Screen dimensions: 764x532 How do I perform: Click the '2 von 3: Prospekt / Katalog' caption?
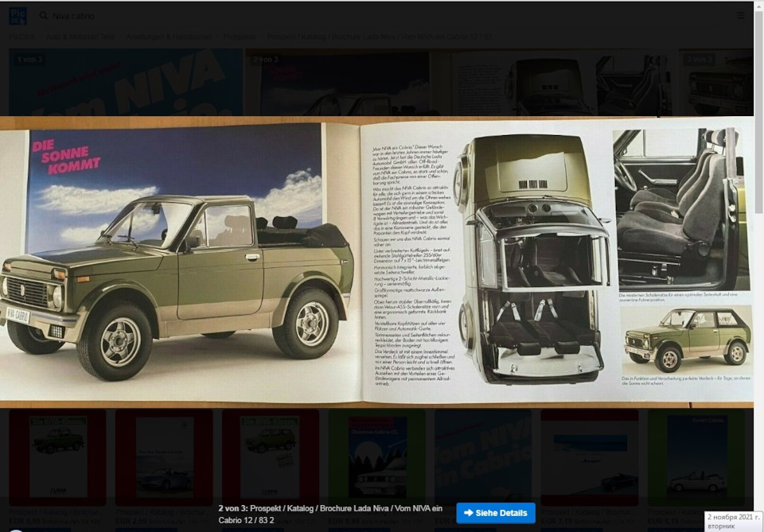click(331, 514)
